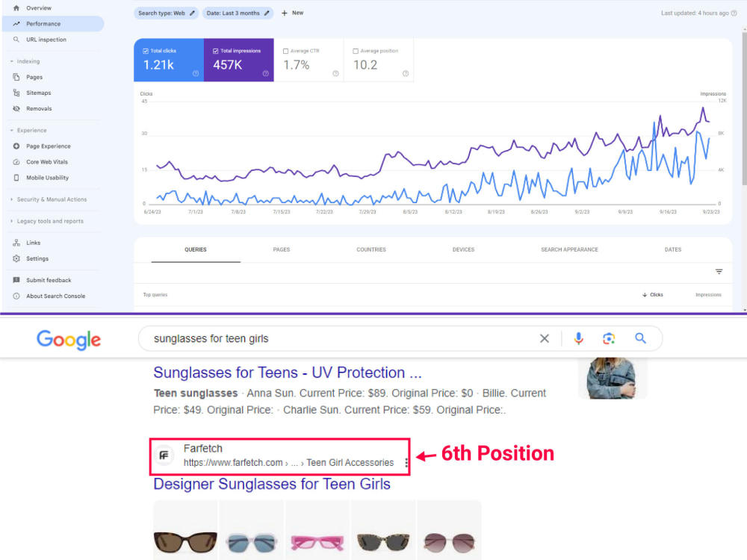The image size is (747, 560).
Task: Add a New filter
Action: 292,13
